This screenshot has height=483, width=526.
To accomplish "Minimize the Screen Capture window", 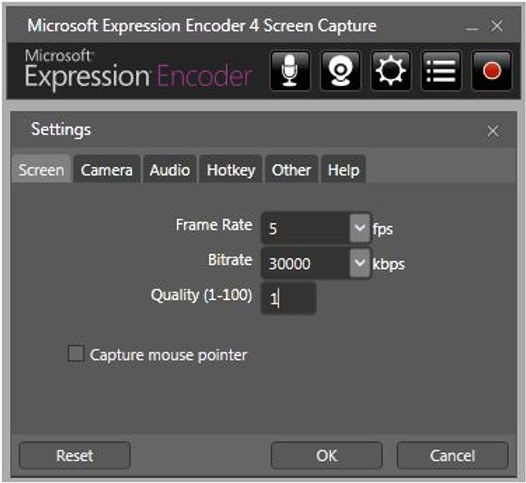I will tap(472, 28).
